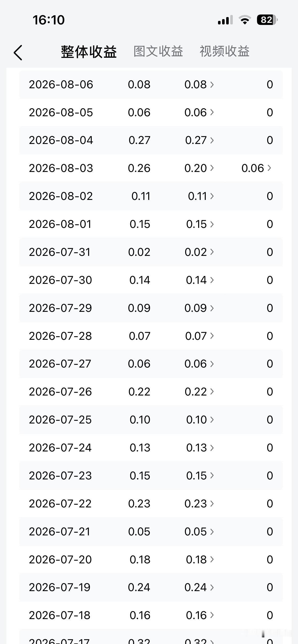Select the 整体收益 tab
The width and height of the screenshot is (298, 644).
click(89, 52)
